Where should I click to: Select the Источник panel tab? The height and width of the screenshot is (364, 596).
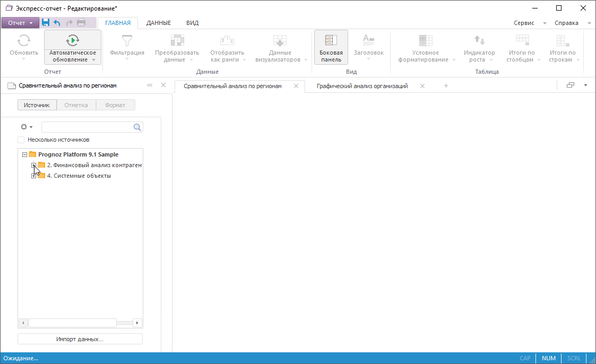(37, 105)
